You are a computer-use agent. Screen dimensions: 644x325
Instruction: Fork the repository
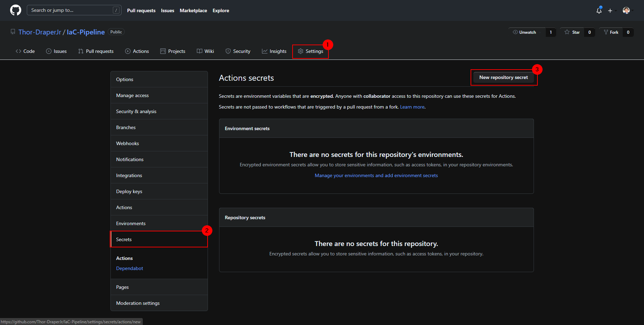611,32
